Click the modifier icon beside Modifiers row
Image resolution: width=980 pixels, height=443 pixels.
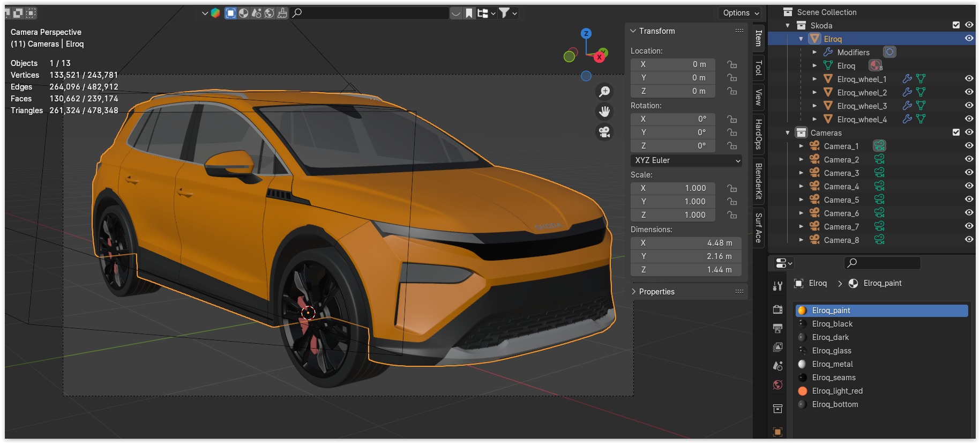889,52
